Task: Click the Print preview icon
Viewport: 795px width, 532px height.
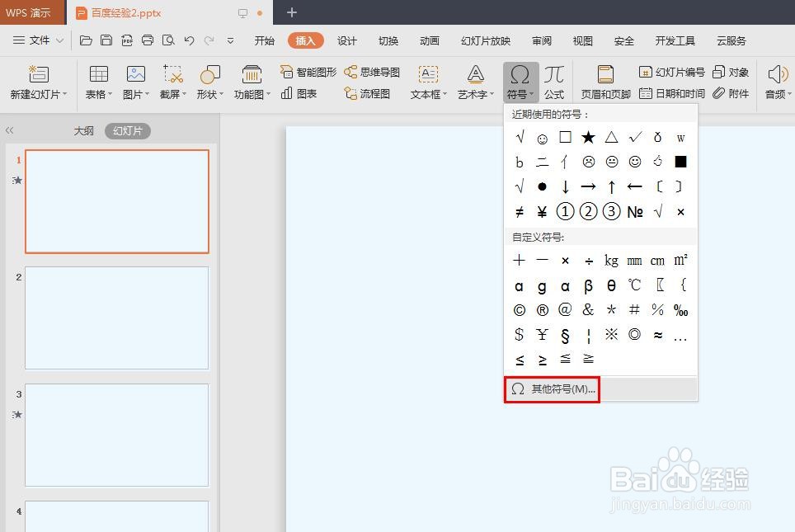Action: 168,40
